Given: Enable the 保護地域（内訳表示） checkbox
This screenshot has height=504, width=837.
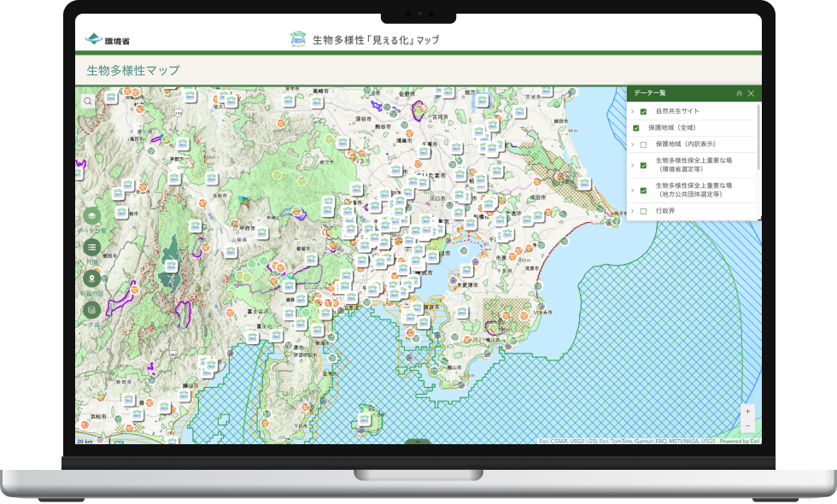Looking at the screenshot, I should click(643, 144).
